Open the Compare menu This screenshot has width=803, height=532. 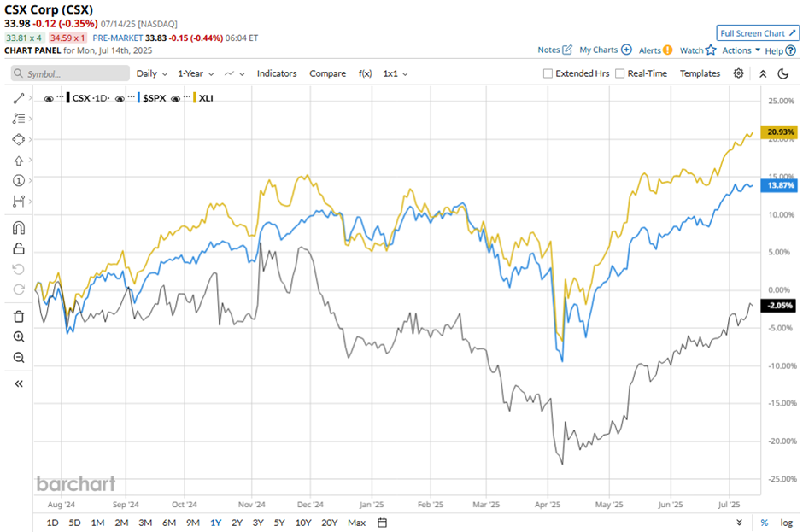[x=328, y=73]
